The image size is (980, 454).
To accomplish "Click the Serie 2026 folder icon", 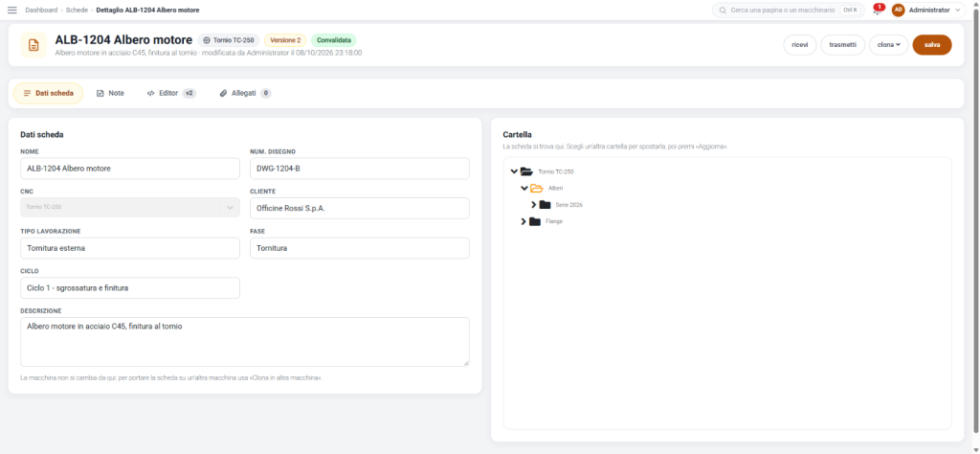I will pos(545,204).
